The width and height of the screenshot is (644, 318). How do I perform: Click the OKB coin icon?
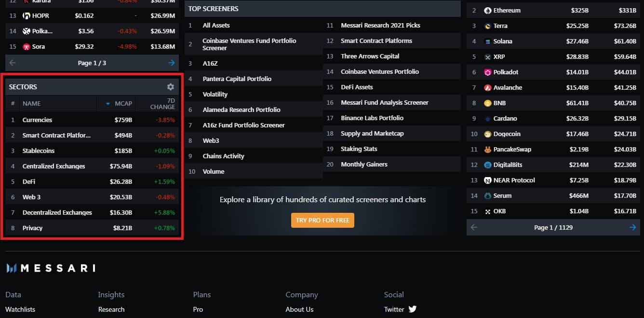click(488, 211)
